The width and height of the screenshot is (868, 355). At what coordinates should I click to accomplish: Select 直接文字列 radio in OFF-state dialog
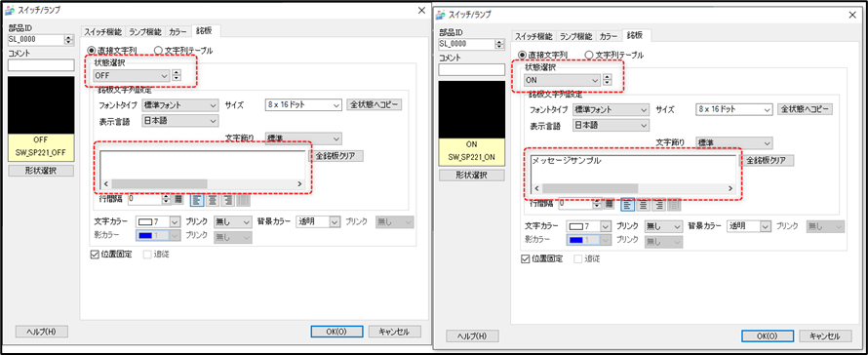tap(92, 51)
